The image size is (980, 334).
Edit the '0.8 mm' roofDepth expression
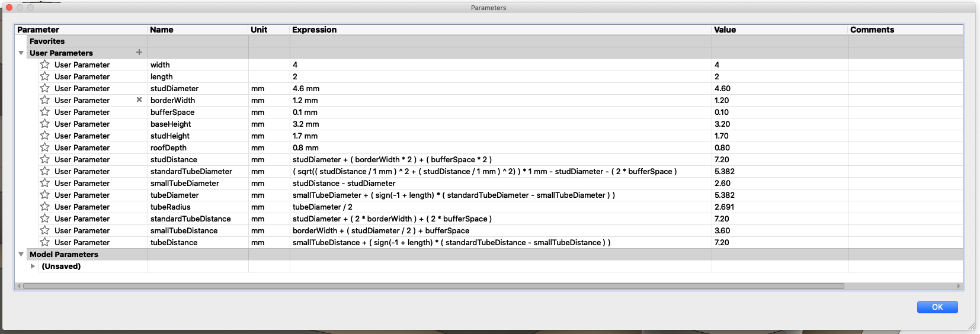coord(501,147)
